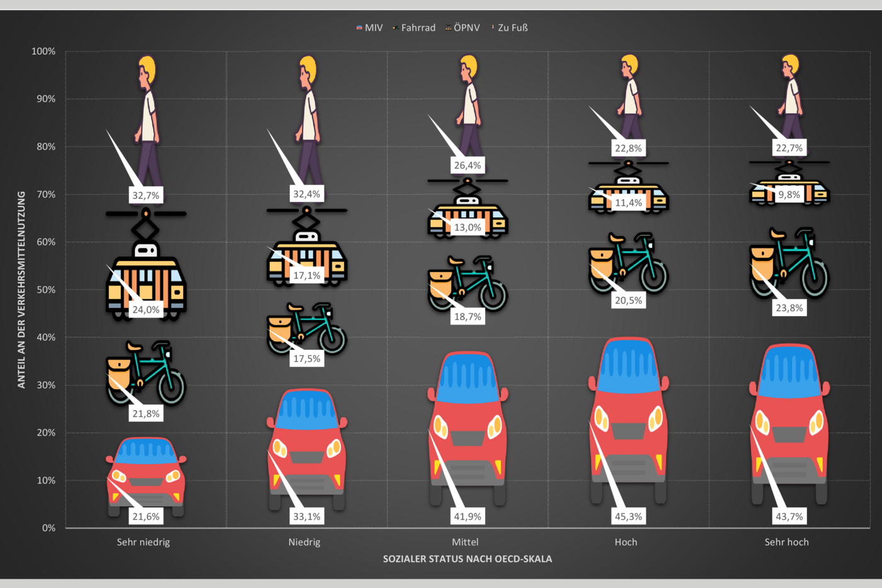The width and height of the screenshot is (882, 588).
Task: Click the 20,5% data label
Action: [x=629, y=300]
